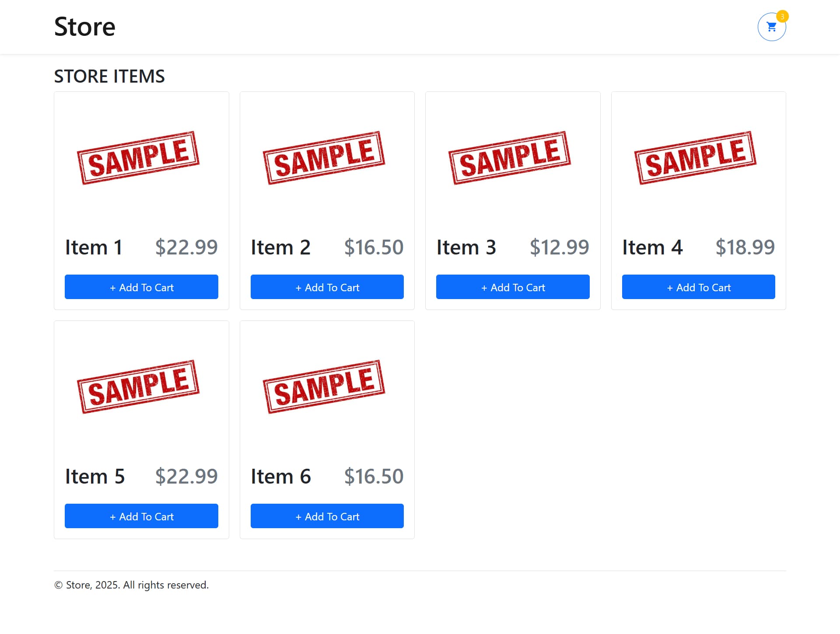Viewport: 840px width, 634px height.
Task: Click the cart item count badge
Action: [783, 16]
